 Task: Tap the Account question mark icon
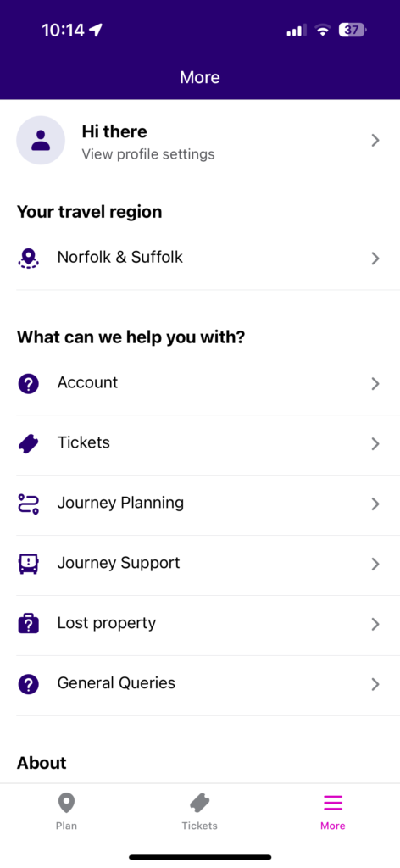(x=28, y=383)
